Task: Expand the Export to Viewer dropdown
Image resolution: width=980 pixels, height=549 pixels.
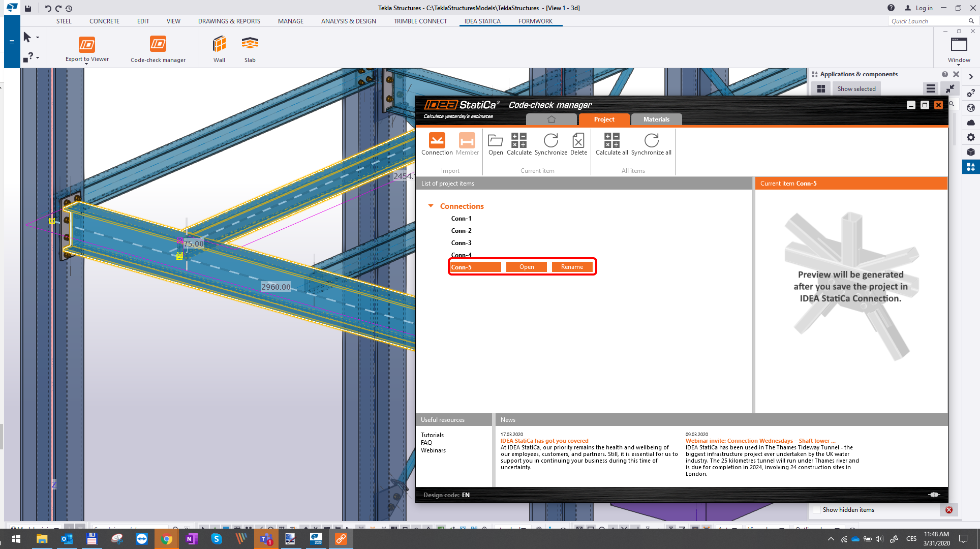Action: [x=86, y=64]
